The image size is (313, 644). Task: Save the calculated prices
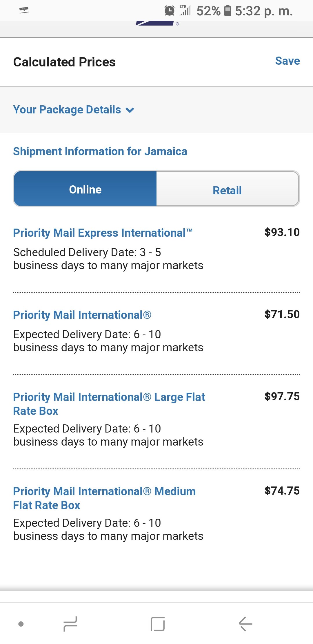[287, 61]
